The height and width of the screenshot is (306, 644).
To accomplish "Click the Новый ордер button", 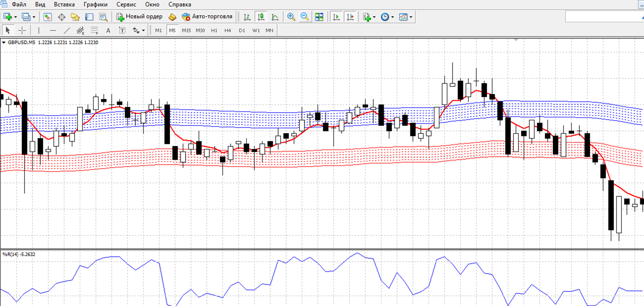I will [x=139, y=17].
